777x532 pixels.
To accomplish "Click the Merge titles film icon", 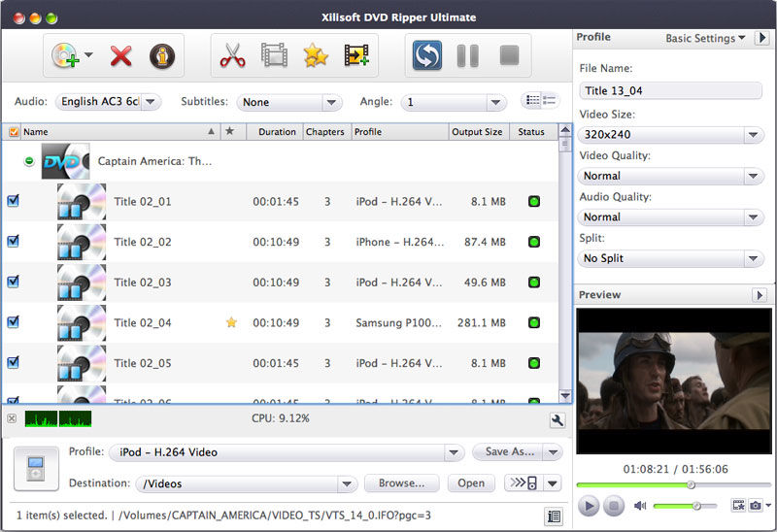I will (x=356, y=55).
